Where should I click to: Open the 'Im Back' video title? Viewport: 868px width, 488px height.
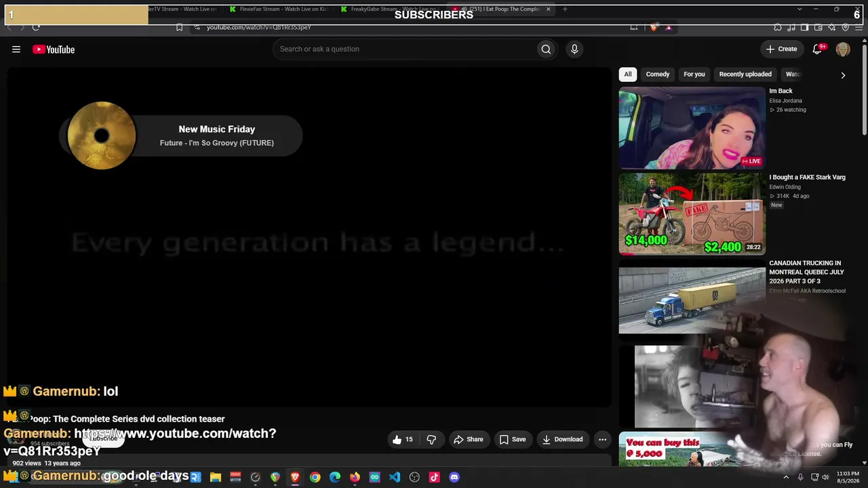(x=781, y=91)
